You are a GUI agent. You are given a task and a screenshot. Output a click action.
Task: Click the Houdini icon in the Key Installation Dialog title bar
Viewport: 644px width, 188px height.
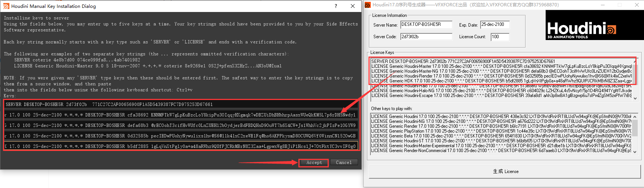(6, 6)
